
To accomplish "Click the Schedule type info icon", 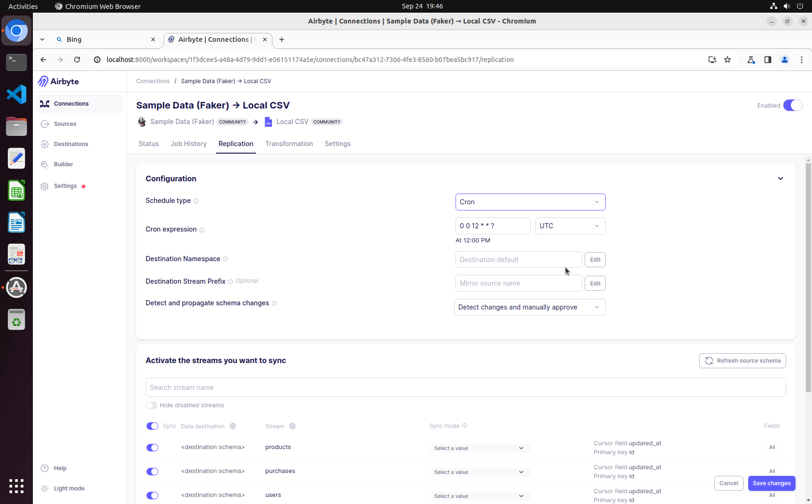I will [196, 201].
